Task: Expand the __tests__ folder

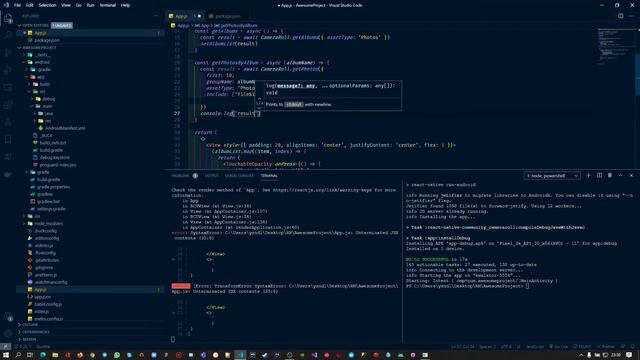Action: [37, 55]
